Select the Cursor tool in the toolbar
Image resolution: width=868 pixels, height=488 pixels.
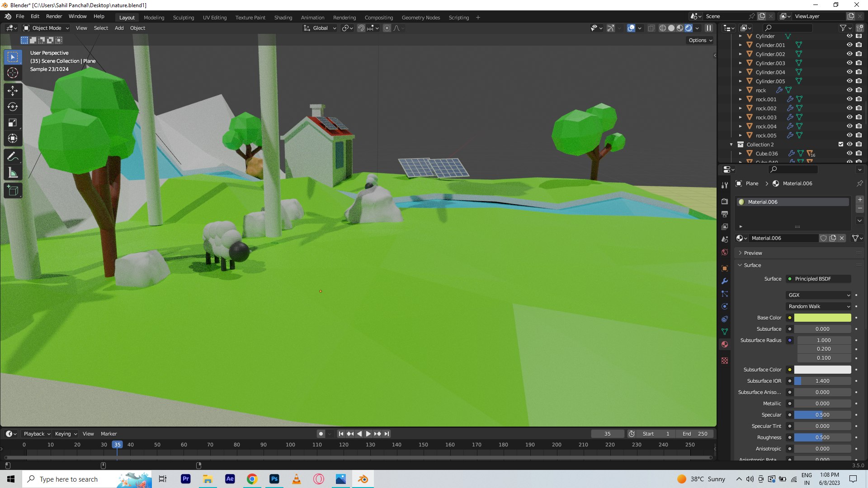[x=13, y=73]
